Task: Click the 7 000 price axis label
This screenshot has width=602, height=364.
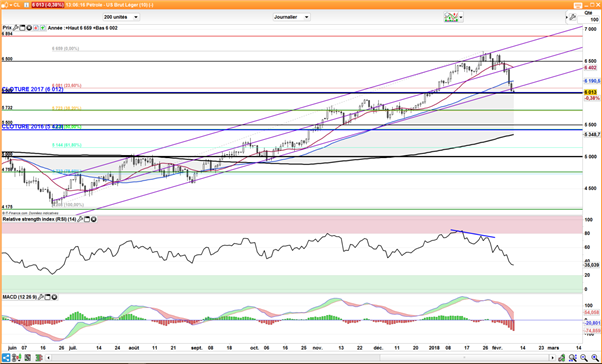Action: click(590, 29)
